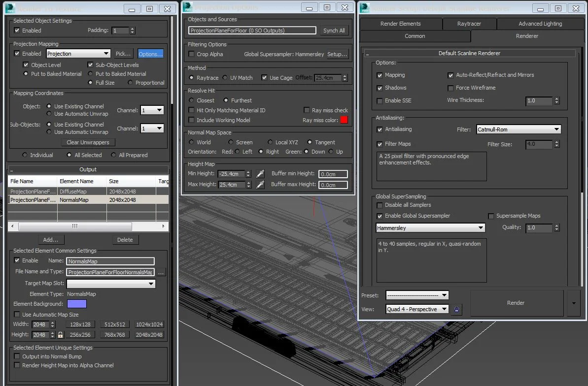Click Buffer min Height input field
588x386 pixels.
[333, 174]
